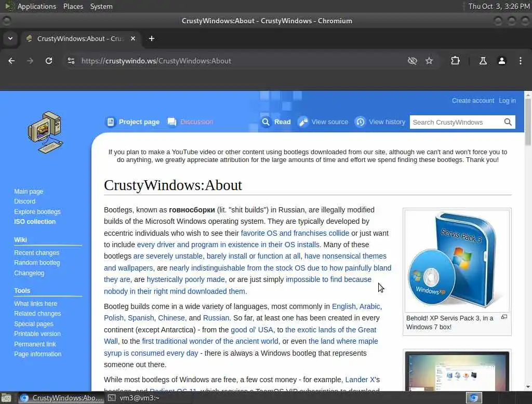The height and width of the screenshot is (404, 532).
Task: Click the CrustyWindows:Abo... taskbar entry
Action: (61, 398)
